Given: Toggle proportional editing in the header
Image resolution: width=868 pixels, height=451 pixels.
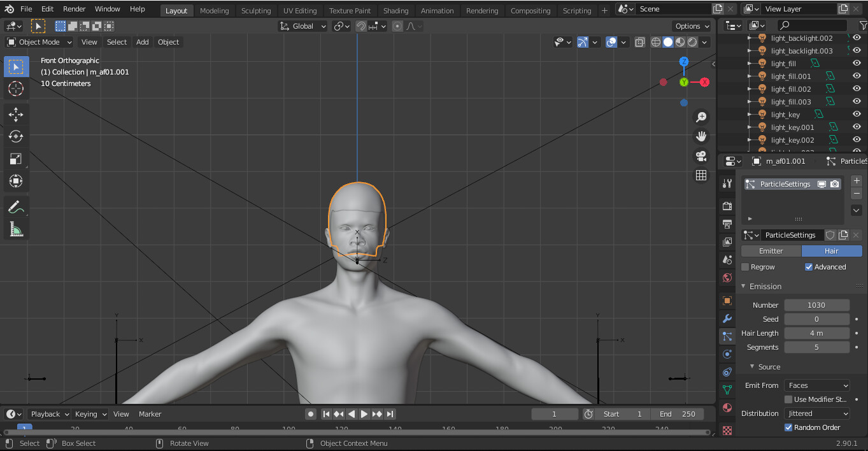Looking at the screenshot, I should click(x=397, y=26).
